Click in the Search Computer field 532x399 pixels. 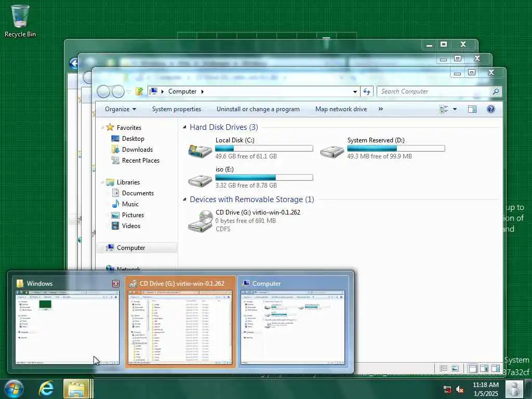[434, 91]
